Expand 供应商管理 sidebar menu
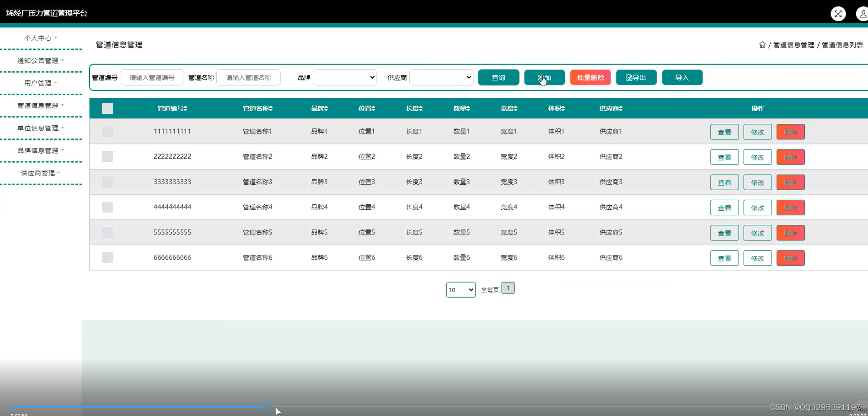This screenshot has height=416, width=868. (x=40, y=173)
